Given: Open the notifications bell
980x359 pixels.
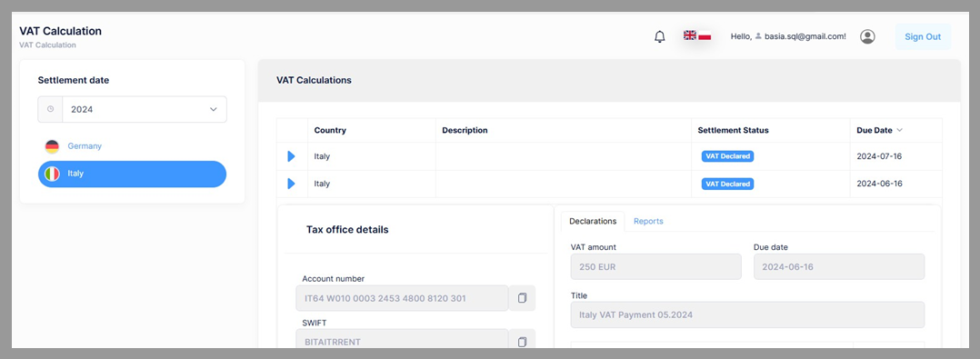Looking at the screenshot, I should point(659,37).
